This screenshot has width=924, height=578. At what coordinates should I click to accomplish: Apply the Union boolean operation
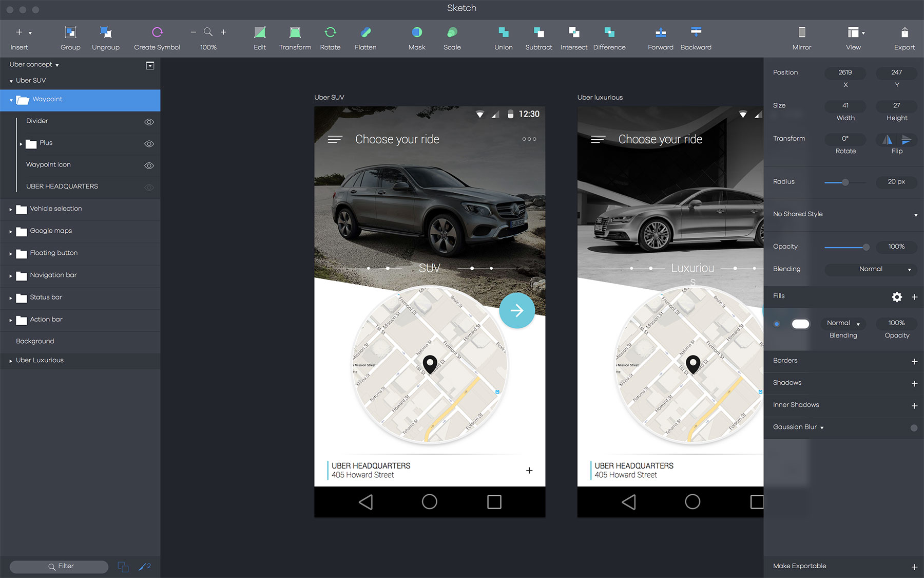point(503,32)
